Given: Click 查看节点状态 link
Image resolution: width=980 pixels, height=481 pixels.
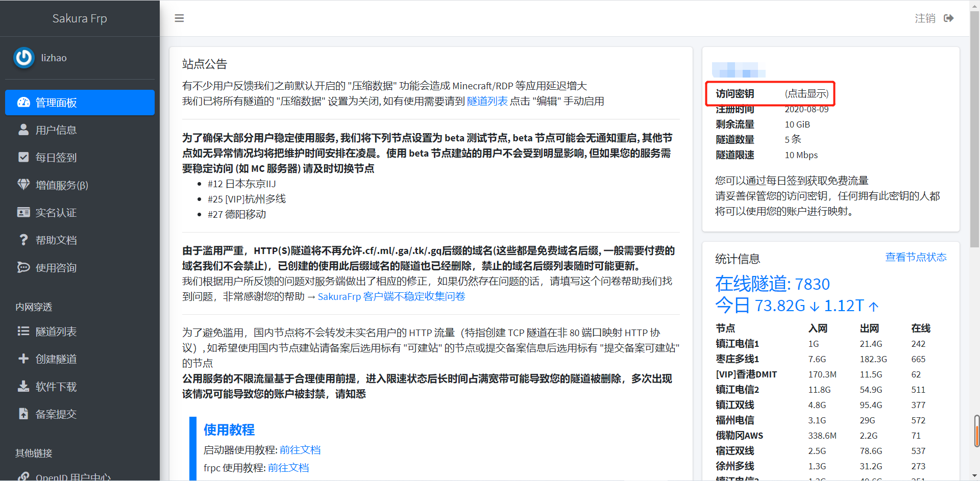Looking at the screenshot, I should click(x=916, y=257).
